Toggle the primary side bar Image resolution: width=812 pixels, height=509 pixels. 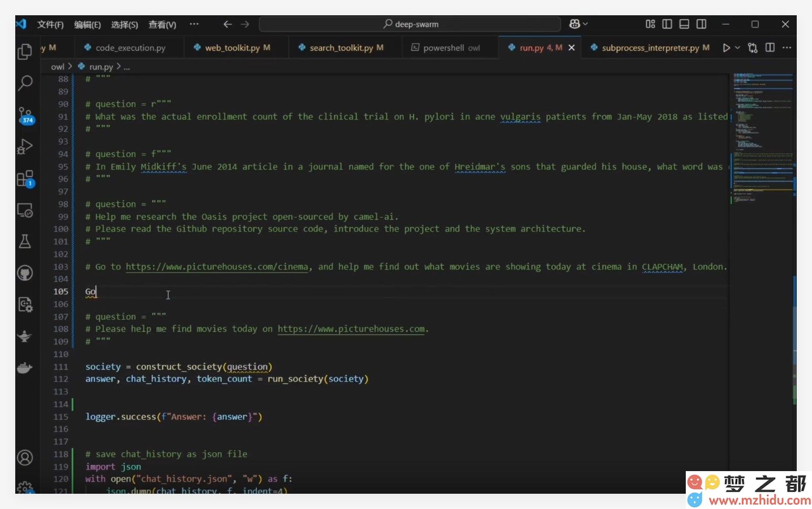point(667,24)
